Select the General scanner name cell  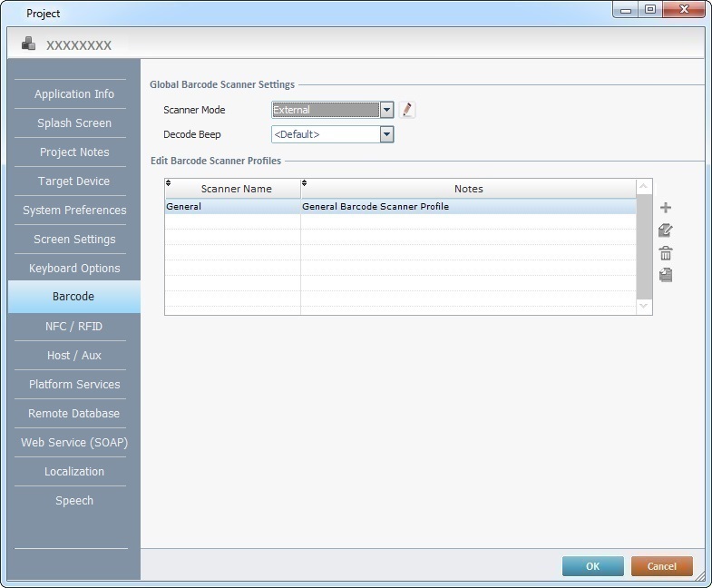(x=232, y=206)
